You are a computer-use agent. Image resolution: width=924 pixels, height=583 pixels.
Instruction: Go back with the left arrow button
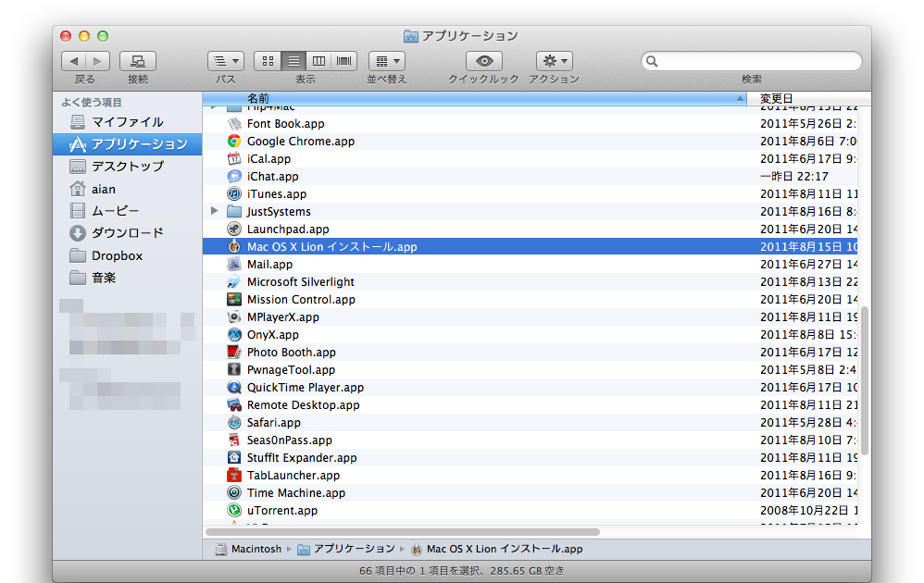(x=74, y=61)
